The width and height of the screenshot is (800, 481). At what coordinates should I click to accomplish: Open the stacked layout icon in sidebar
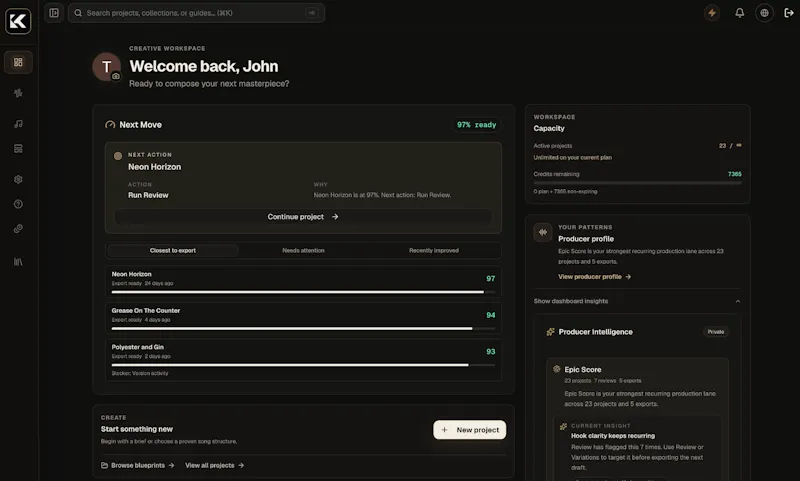[x=18, y=148]
